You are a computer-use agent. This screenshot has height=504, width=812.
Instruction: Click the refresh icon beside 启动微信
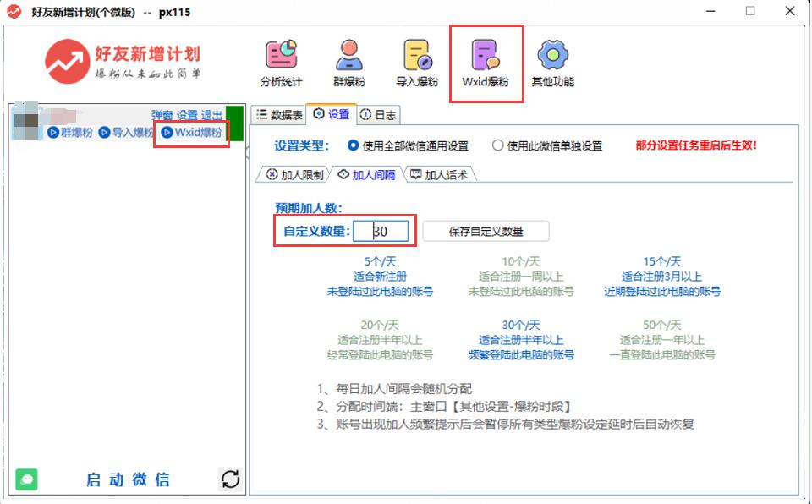(230, 479)
